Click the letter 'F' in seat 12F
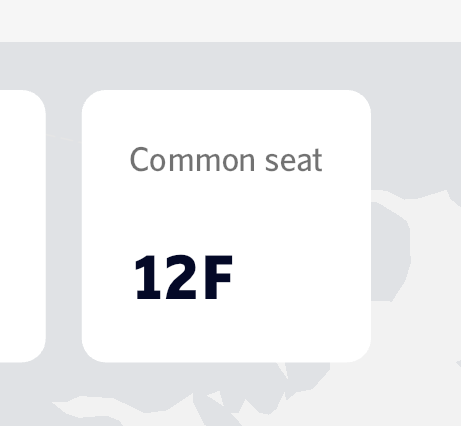 pos(218,278)
